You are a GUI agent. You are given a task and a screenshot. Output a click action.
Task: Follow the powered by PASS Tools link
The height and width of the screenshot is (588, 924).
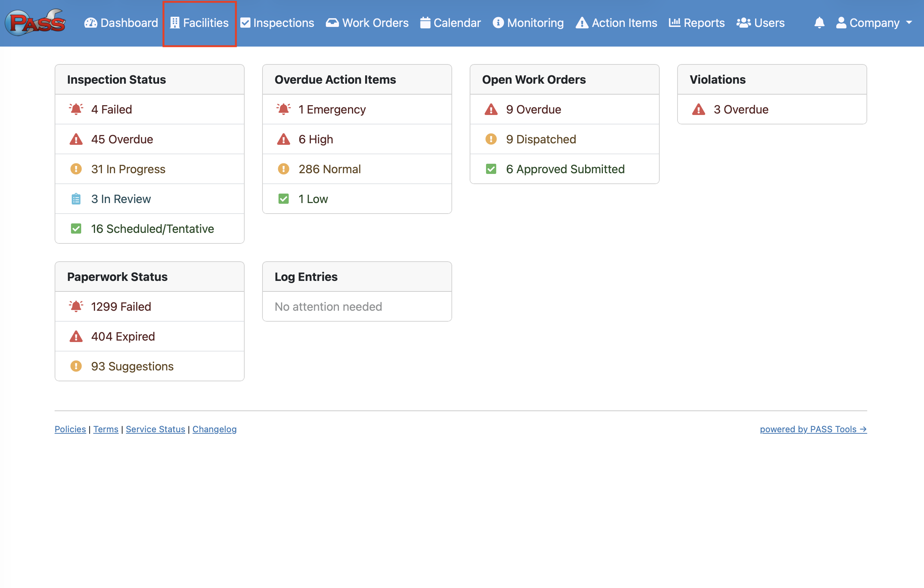pyautogui.click(x=813, y=429)
